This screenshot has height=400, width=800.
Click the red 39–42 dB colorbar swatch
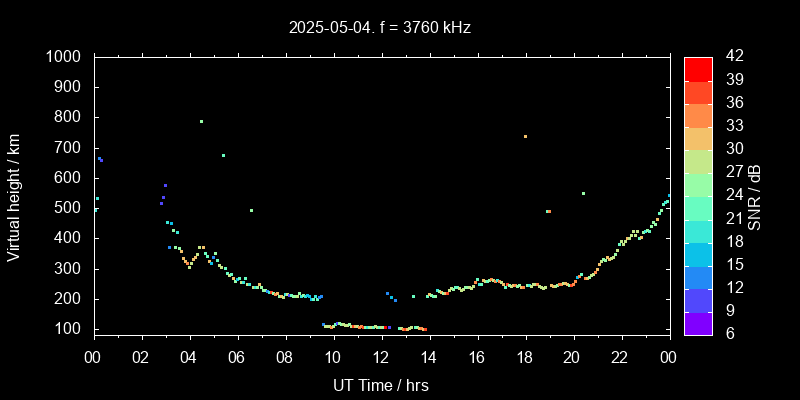click(698, 68)
